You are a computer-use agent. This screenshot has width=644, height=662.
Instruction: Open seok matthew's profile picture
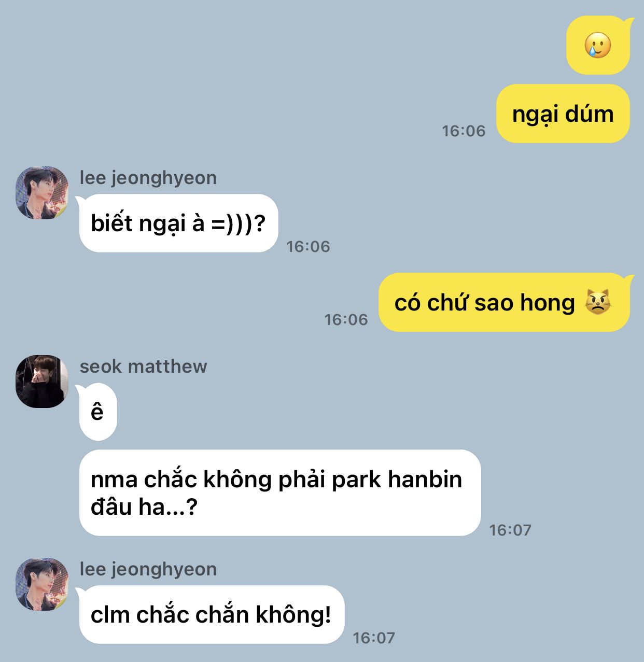42,382
